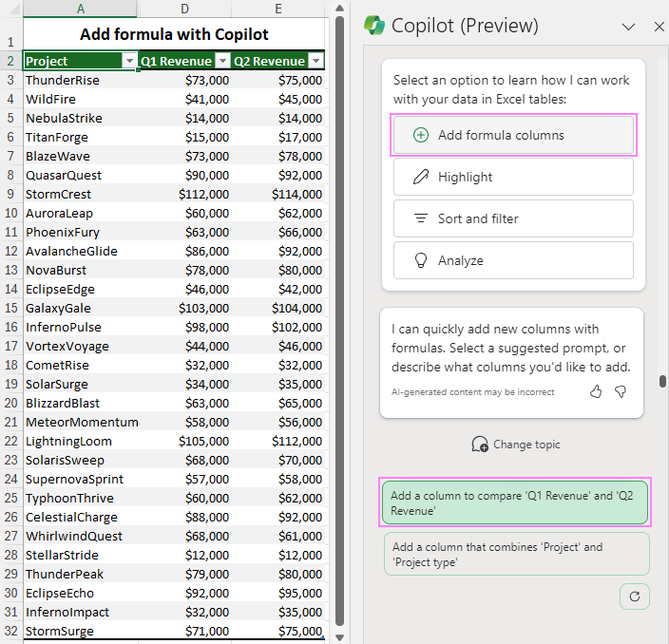Select StellarStride project cell
669x644 pixels.
[81, 555]
